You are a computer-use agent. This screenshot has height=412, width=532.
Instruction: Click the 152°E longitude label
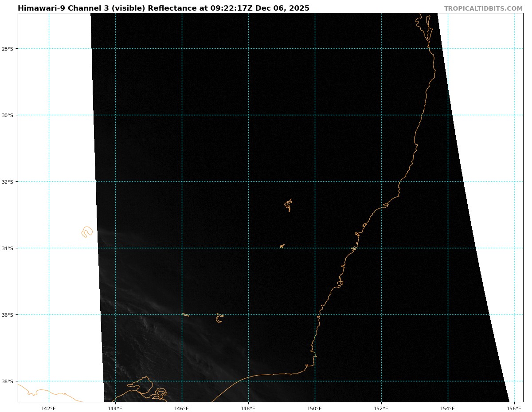(x=381, y=408)
